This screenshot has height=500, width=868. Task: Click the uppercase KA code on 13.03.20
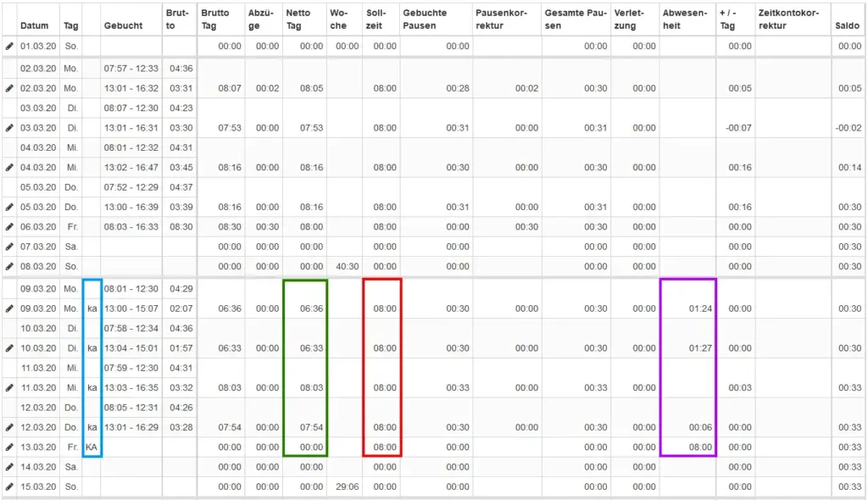tap(92, 447)
